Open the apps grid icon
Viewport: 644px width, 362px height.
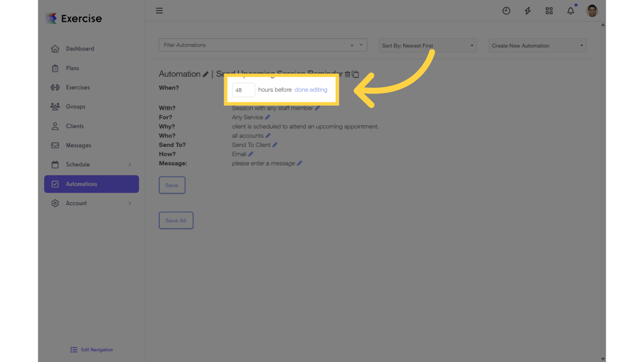549,10
